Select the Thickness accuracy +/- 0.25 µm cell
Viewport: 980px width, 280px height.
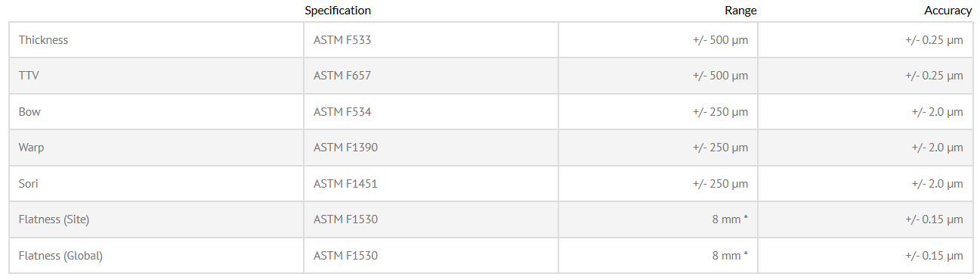pos(865,40)
